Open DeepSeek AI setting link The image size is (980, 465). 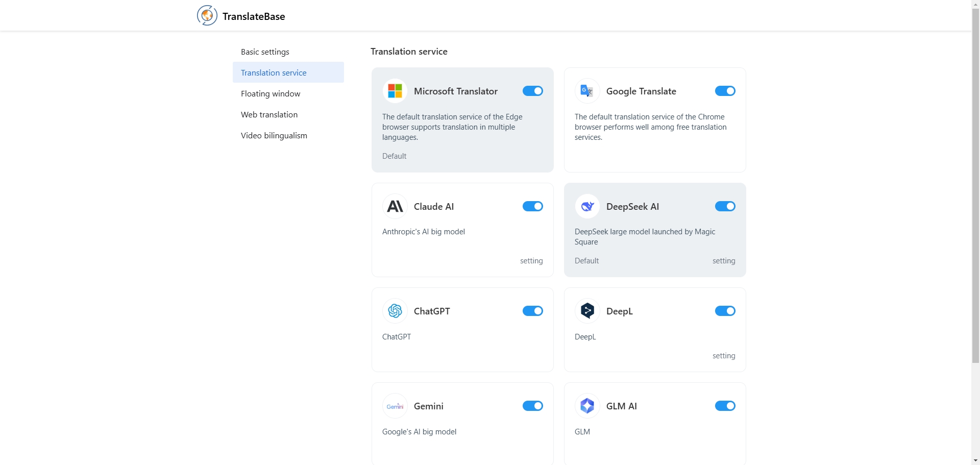[x=724, y=261]
